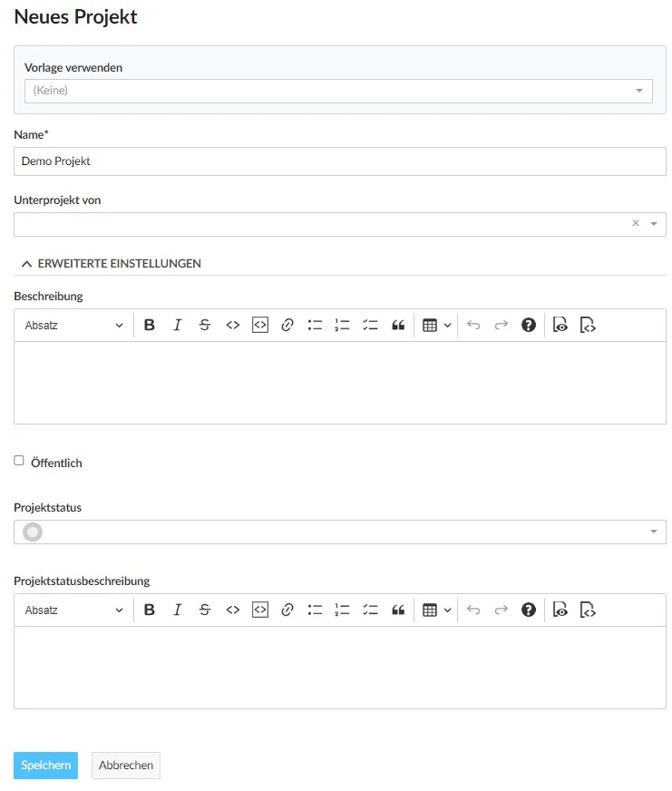Add a blockquote using the quote icon
The width and height of the screenshot is (672, 791).
(x=398, y=325)
